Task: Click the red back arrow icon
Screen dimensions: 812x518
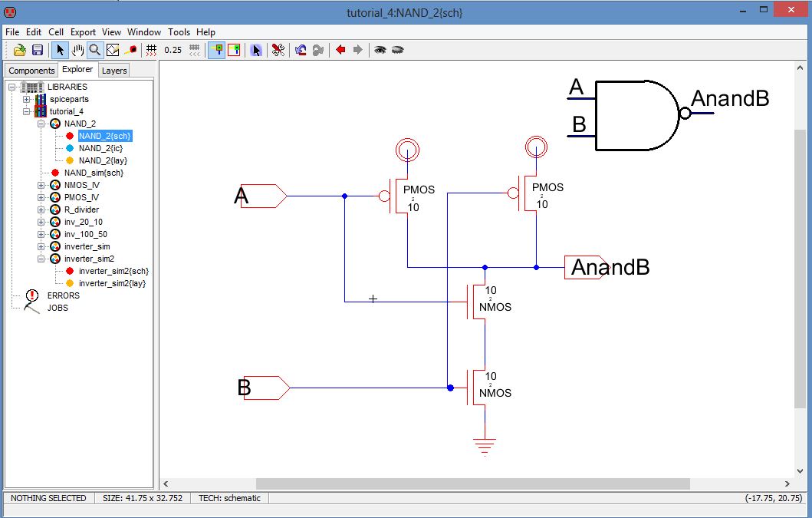Action: pyautogui.click(x=340, y=50)
